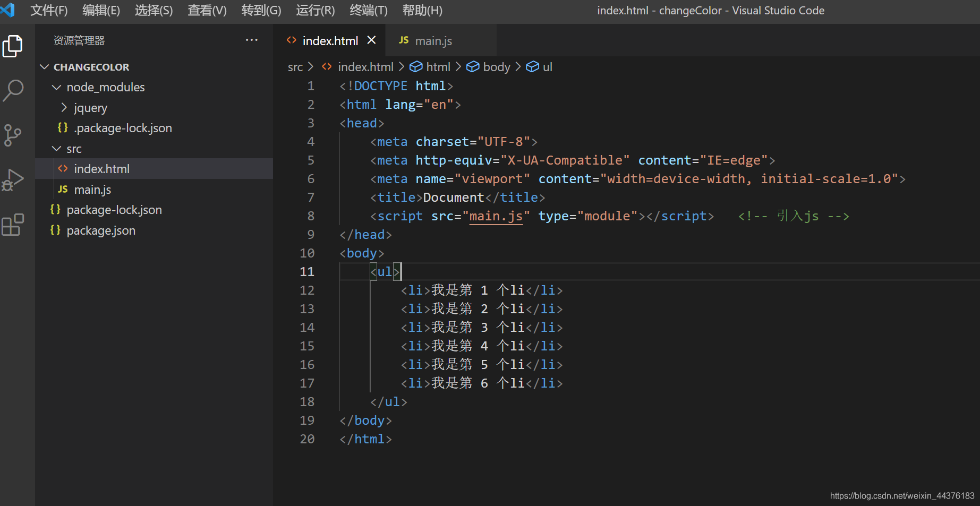
Task: Open the Explorer view icon
Action: point(13,46)
